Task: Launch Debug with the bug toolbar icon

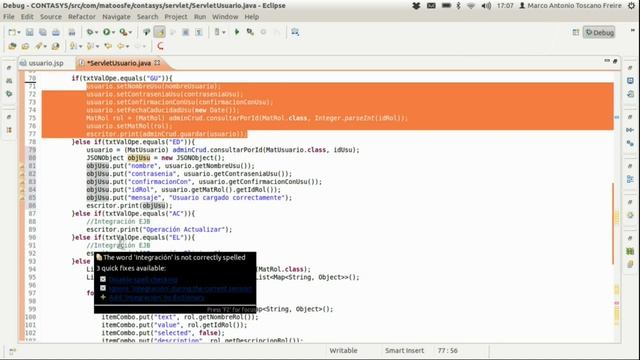Action: 89,32
